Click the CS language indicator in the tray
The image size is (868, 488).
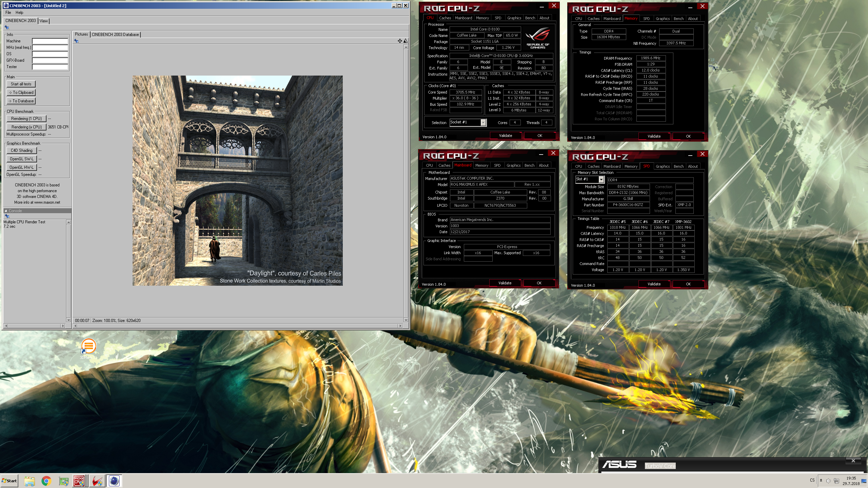(812, 480)
